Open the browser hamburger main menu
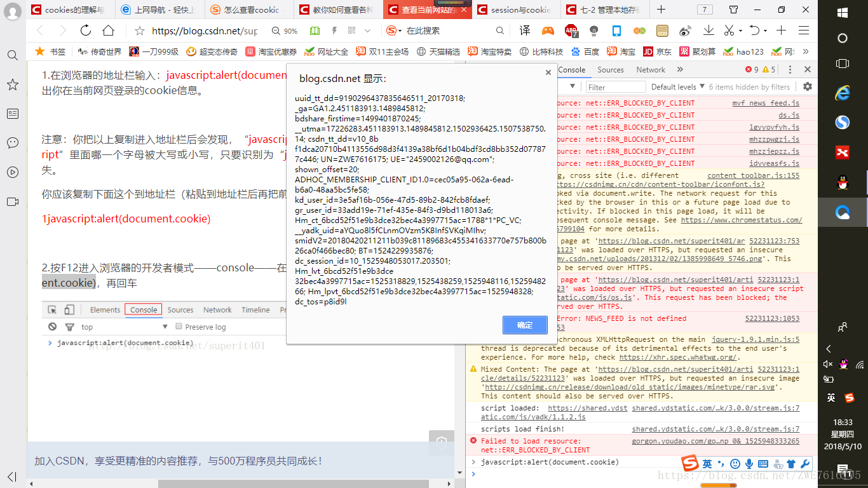 (804, 30)
